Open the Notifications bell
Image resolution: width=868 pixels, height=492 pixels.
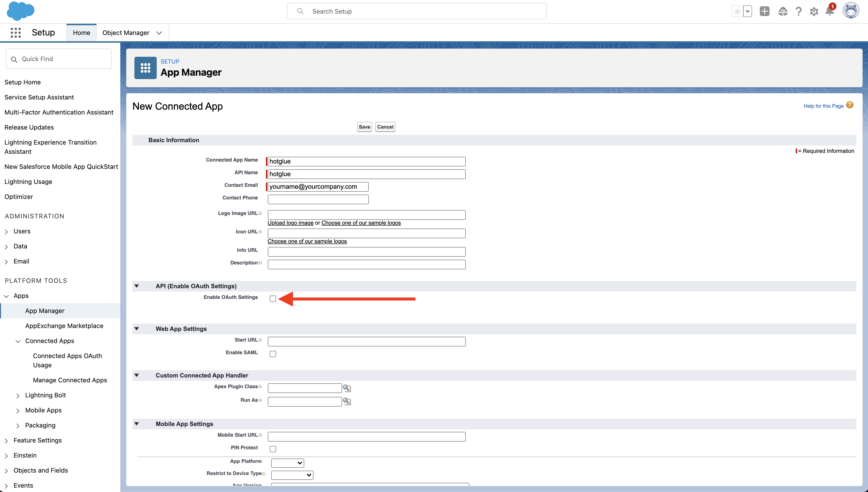(x=829, y=11)
